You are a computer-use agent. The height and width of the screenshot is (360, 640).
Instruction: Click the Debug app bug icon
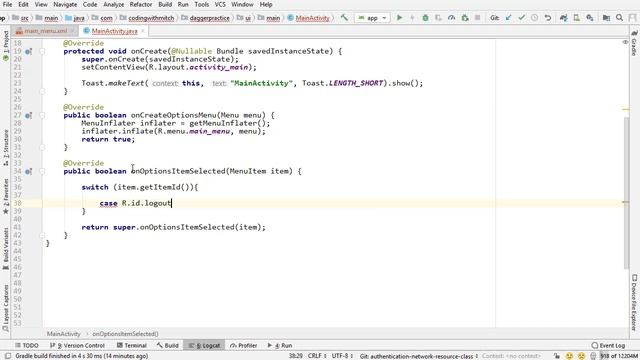[425, 18]
